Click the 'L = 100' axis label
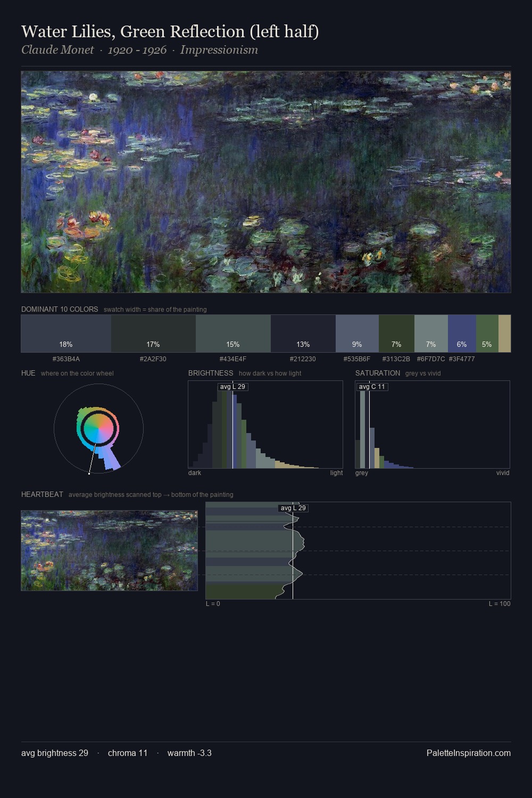Screen dimensions: 532x798 point(500,604)
